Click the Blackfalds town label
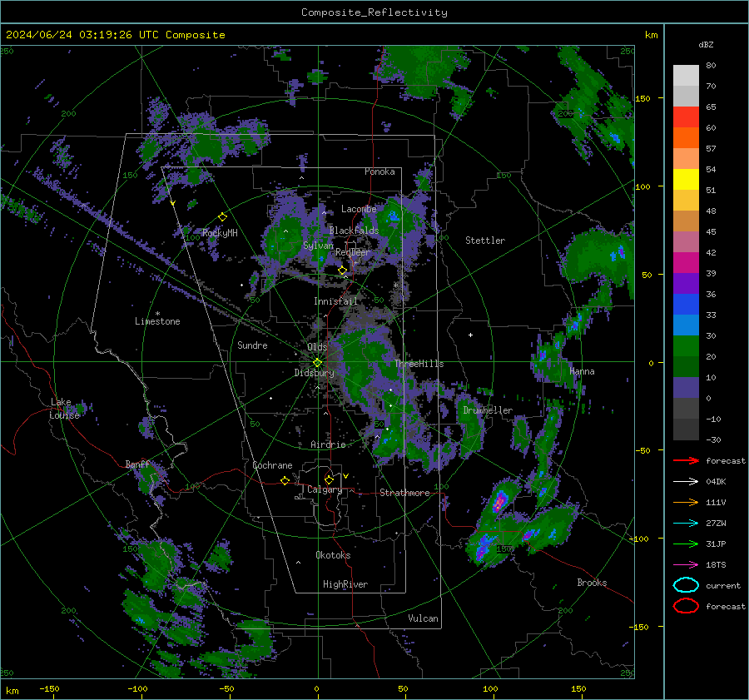This screenshot has height=700, width=749. point(354,231)
